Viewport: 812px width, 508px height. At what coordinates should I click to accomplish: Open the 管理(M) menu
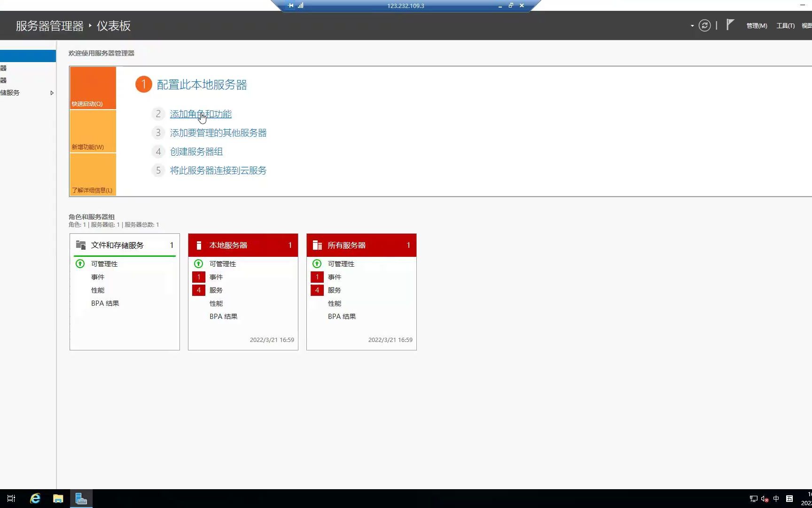click(756, 25)
